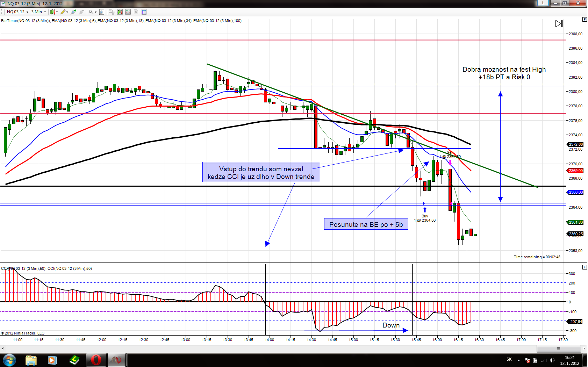Click the power plug tray icon

(x=535, y=360)
